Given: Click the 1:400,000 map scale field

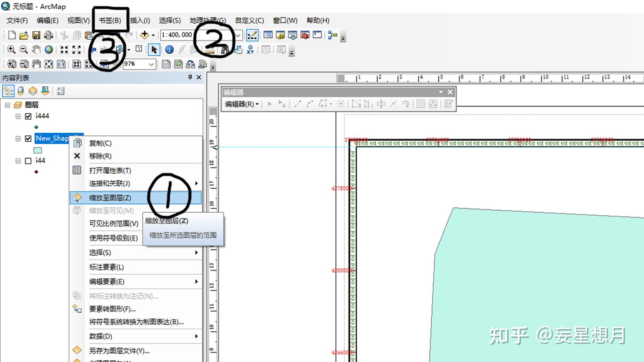Looking at the screenshot, I should pyautogui.click(x=177, y=35).
